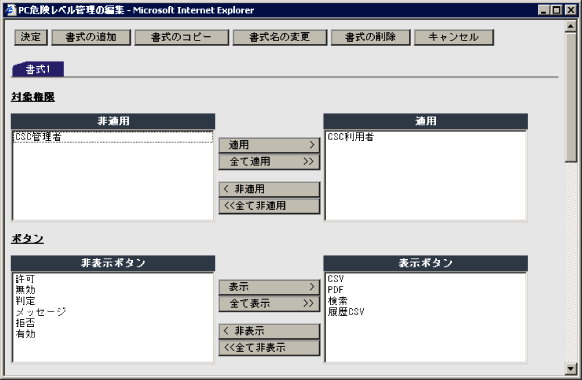Close the PC危険レベル管理の編集 window
The image size is (582, 380).
[x=570, y=10]
